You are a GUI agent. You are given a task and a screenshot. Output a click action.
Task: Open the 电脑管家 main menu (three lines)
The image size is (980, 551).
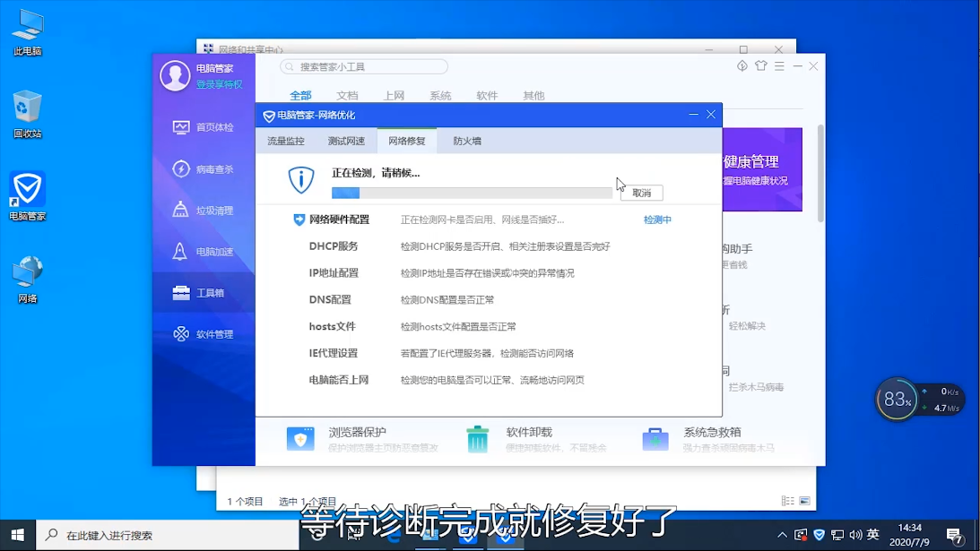(x=779, y=65)
